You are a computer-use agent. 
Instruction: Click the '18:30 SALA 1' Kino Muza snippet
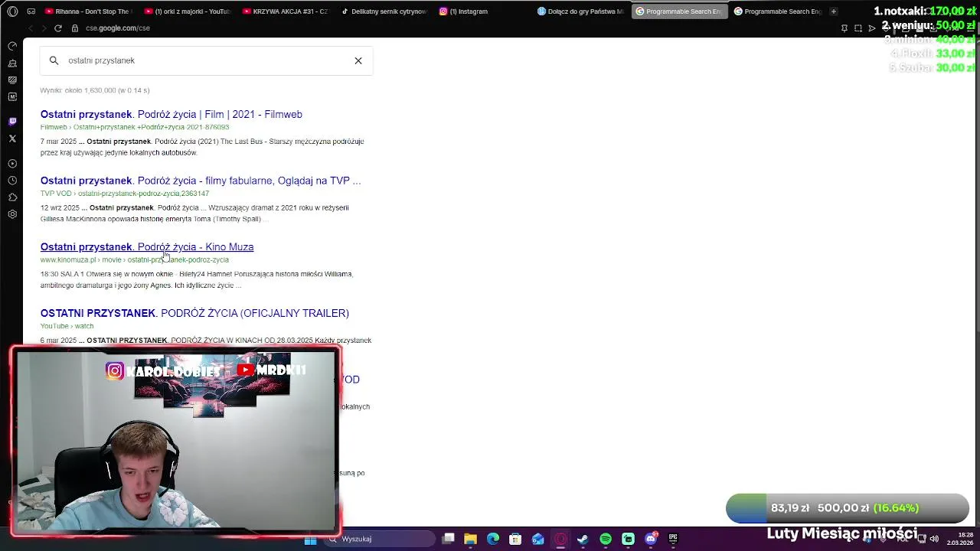click(197, 279)
